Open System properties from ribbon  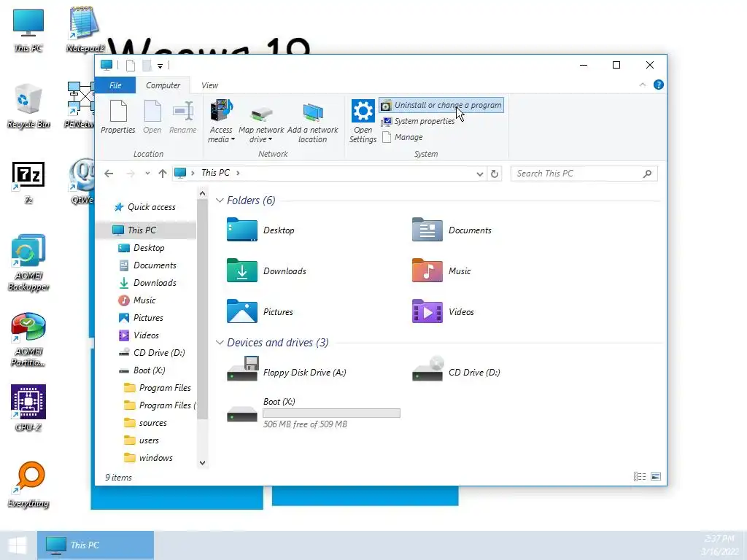(x=418, y=122)
